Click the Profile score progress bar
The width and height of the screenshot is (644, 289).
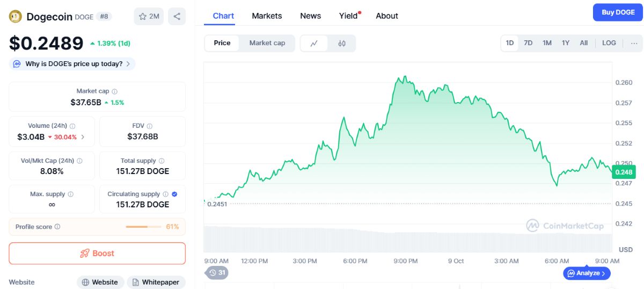pos(143,227)
